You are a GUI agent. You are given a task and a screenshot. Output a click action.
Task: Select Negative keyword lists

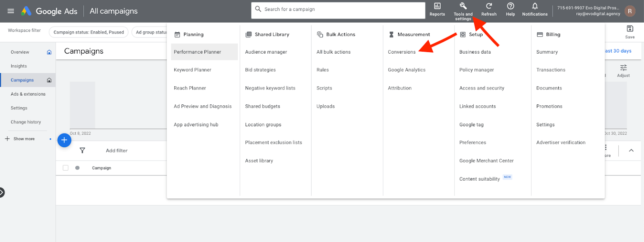point(270,88)
